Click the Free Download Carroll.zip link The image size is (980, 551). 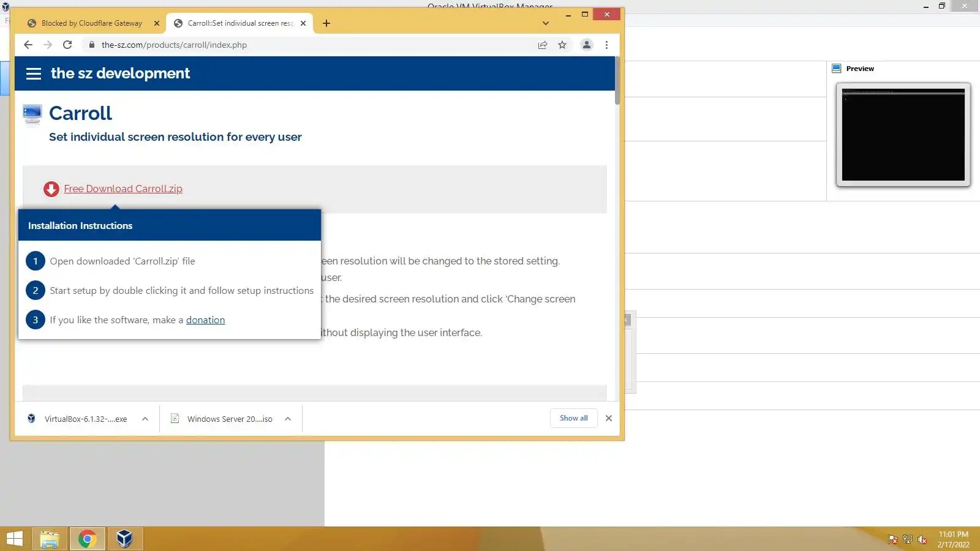123,189
